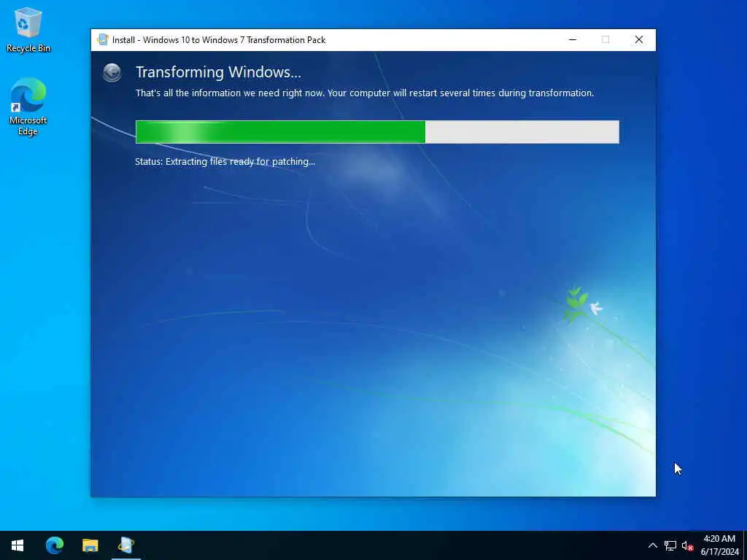747x560 pixels.
Task: Minimize the Transformation Pack installer window
Action: 573,40
